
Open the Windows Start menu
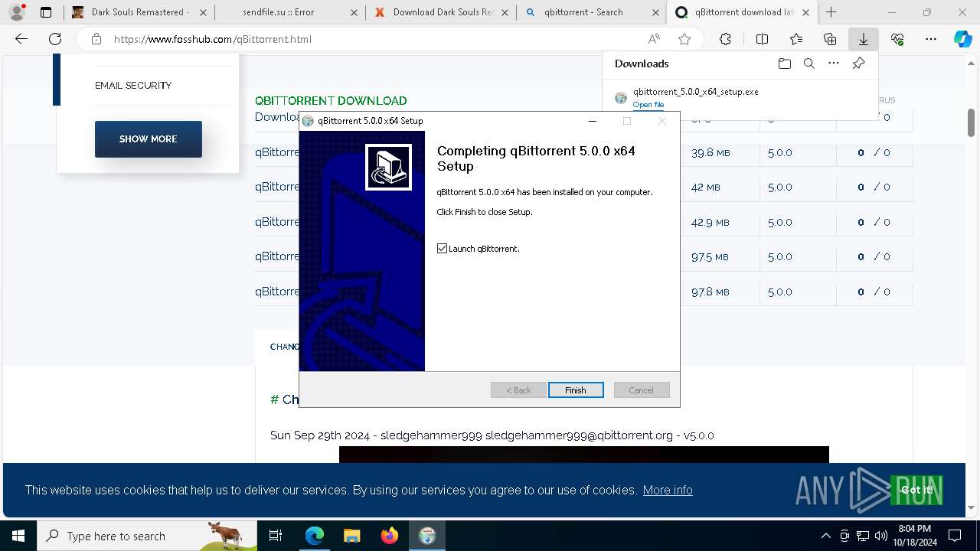pos(18,536)
